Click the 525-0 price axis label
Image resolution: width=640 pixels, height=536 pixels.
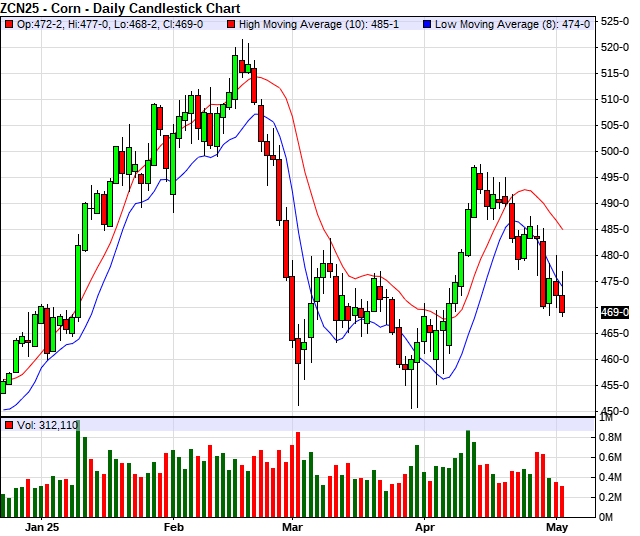[x=615, y=21]
